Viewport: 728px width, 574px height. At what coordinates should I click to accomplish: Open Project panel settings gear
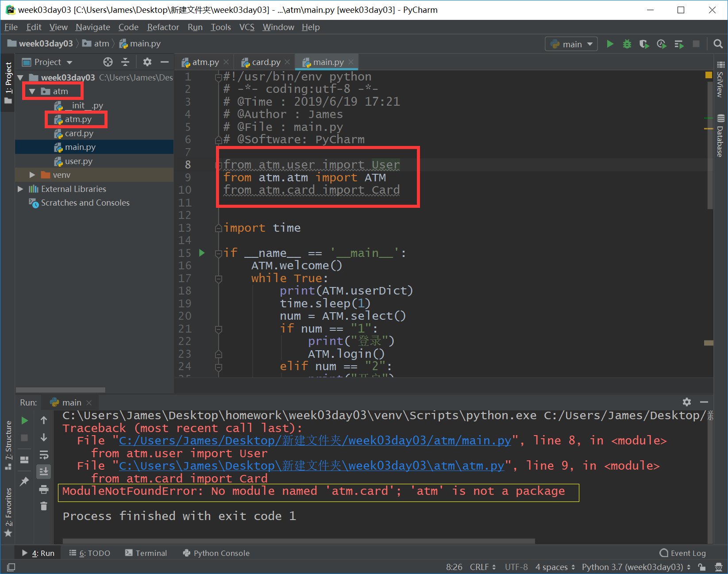tap(147, 62)
